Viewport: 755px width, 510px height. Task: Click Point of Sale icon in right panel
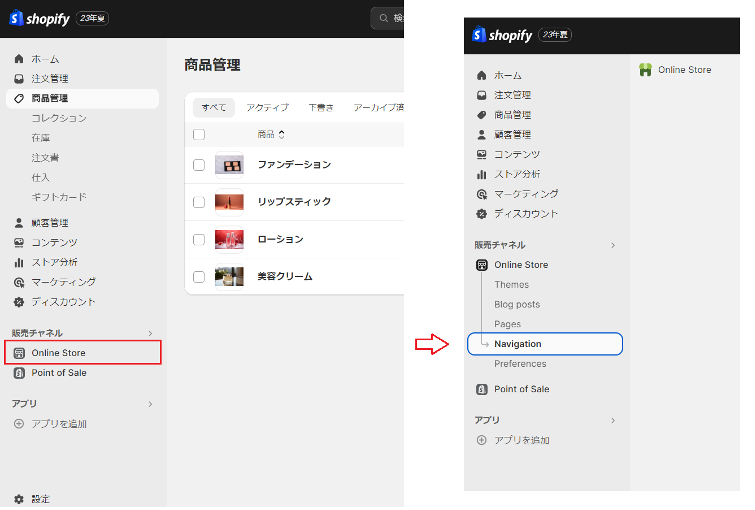coord(482,389)
